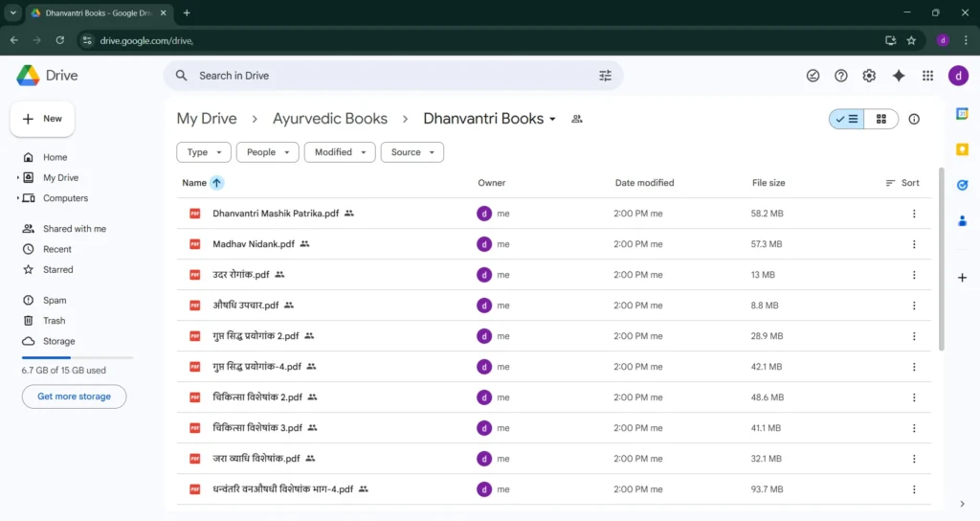Click the Search in Drive field
Viewport: 980px width, 521px height.
click(x=383, y=76)
